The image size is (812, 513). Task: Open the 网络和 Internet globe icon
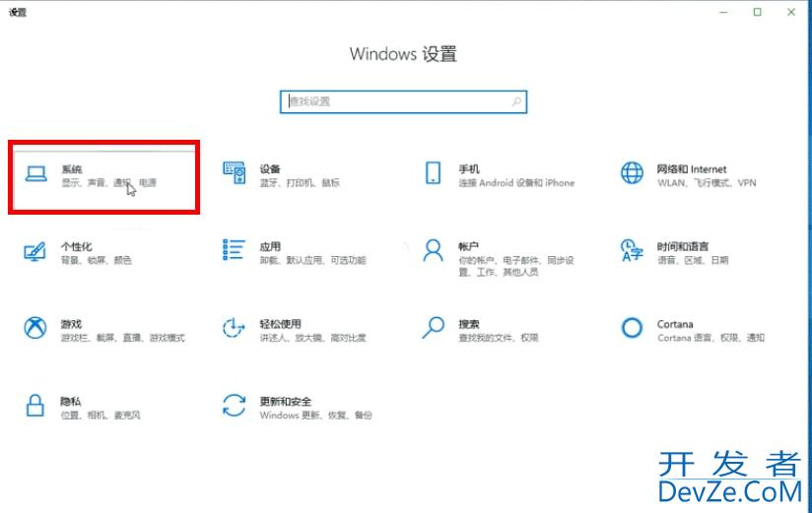632,172
